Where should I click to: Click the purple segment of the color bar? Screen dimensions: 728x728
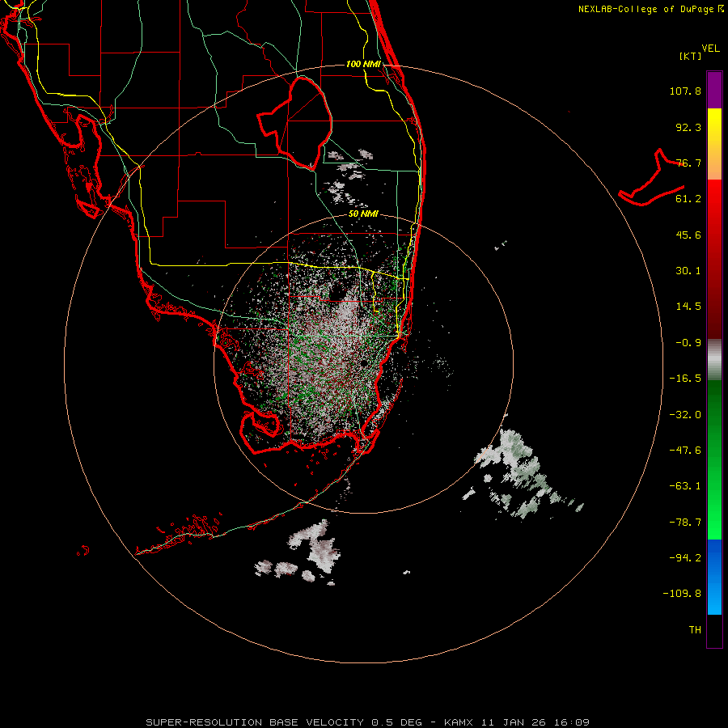click(x=714, y=90)
